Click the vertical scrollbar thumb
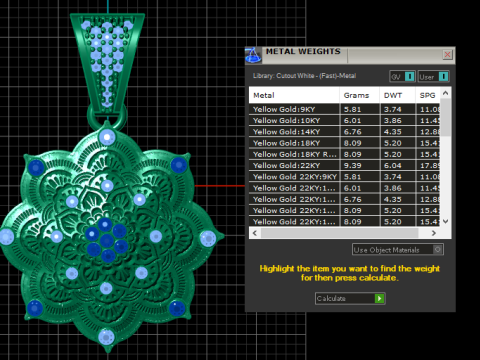This screenshot has height=360, width=480. pyautogui.click(x=446, y=117)
